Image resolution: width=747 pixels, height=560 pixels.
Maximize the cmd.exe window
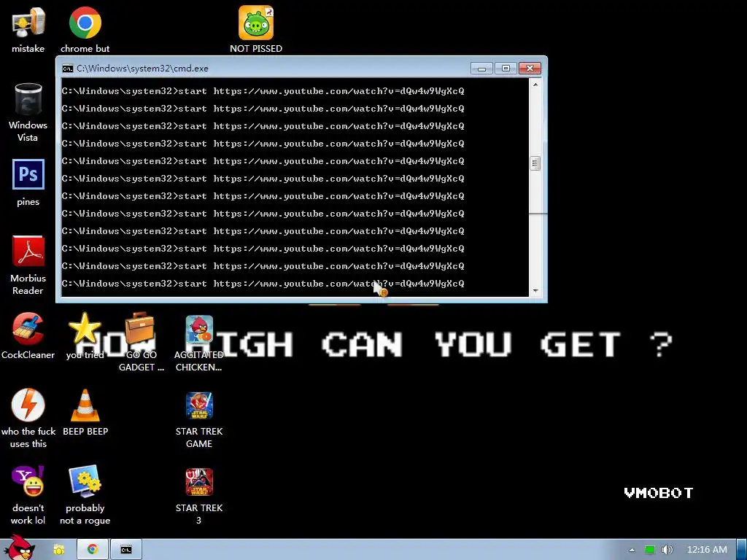coord(506,69)
